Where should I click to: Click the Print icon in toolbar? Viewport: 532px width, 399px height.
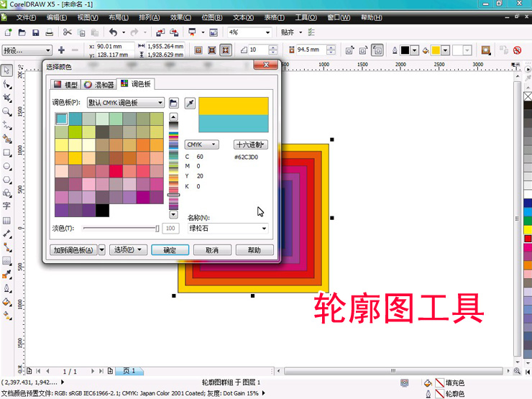point(49,32)
